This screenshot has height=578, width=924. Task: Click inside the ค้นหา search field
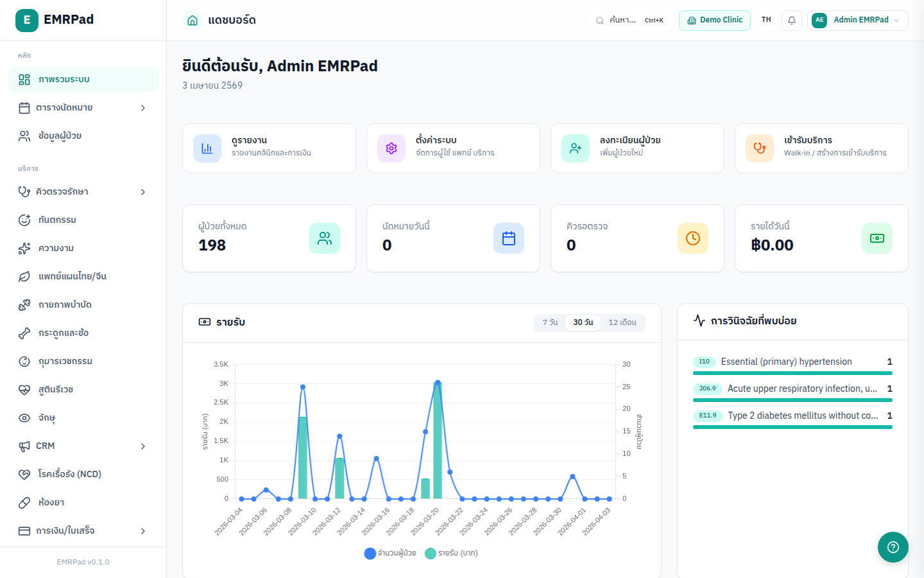coord(620,20)
